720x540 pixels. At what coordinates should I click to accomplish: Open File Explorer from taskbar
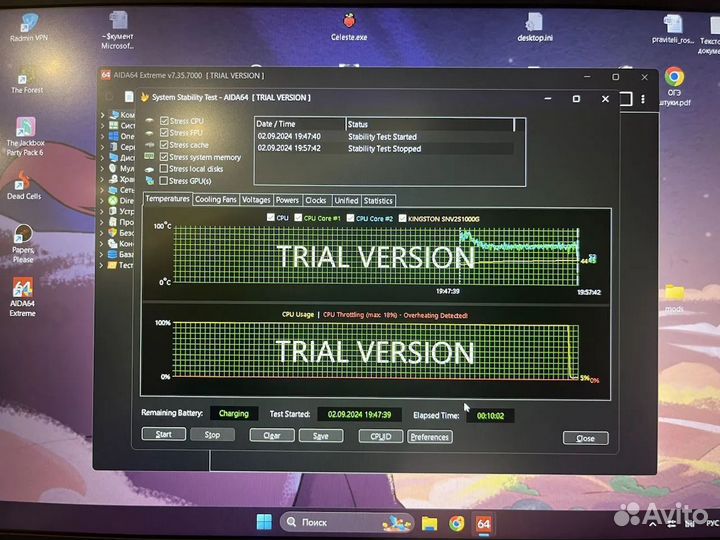click(429, 523)
